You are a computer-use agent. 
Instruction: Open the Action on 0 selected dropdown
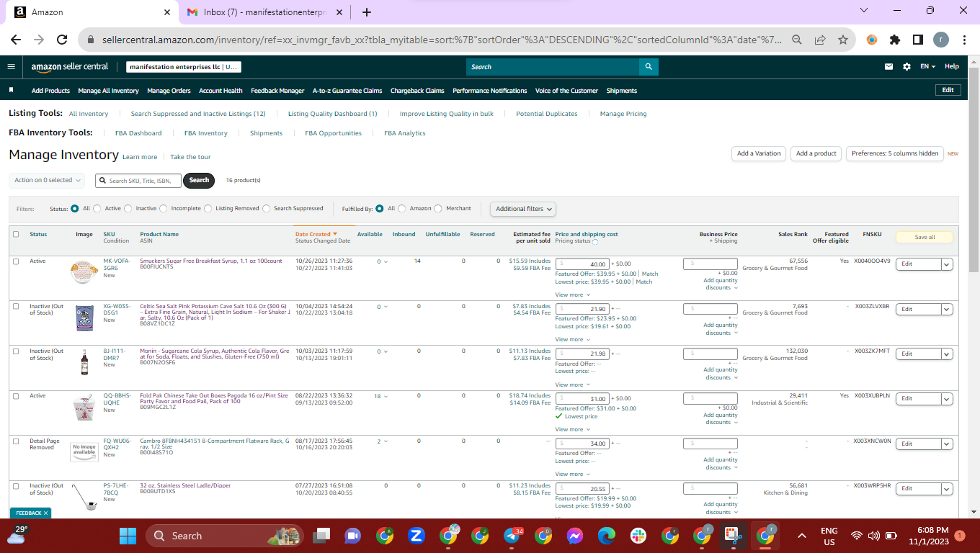48,180
